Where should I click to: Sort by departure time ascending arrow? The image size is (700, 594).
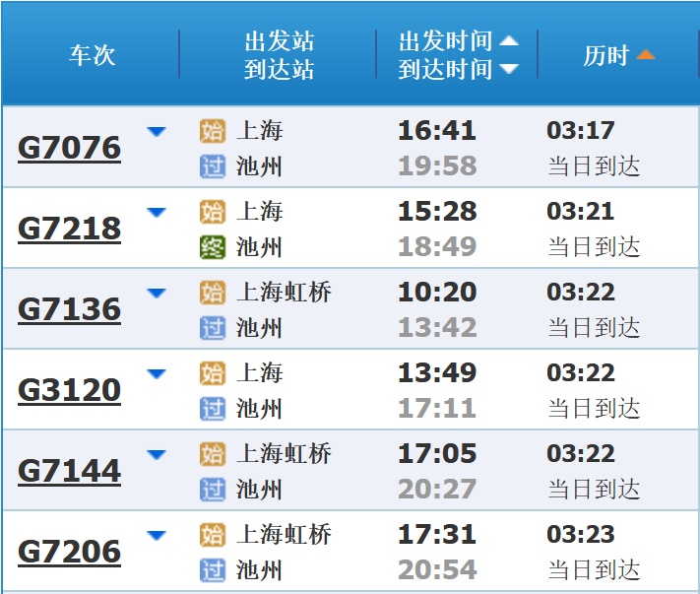508,41
